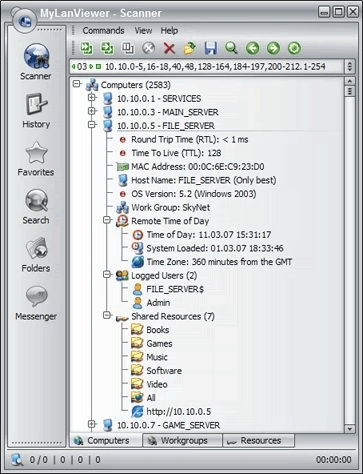Open the Commands menu

103,31
